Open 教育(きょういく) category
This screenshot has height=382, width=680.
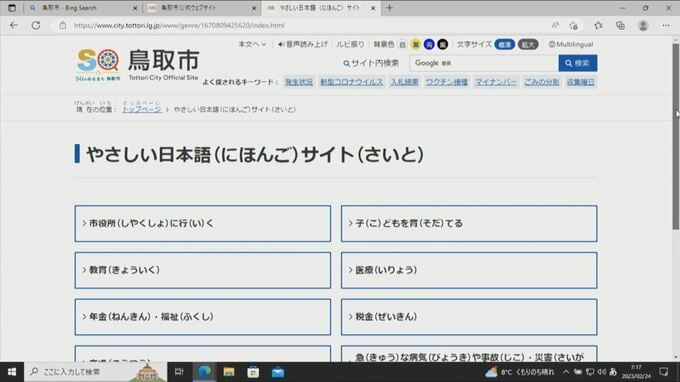[203, 270]
